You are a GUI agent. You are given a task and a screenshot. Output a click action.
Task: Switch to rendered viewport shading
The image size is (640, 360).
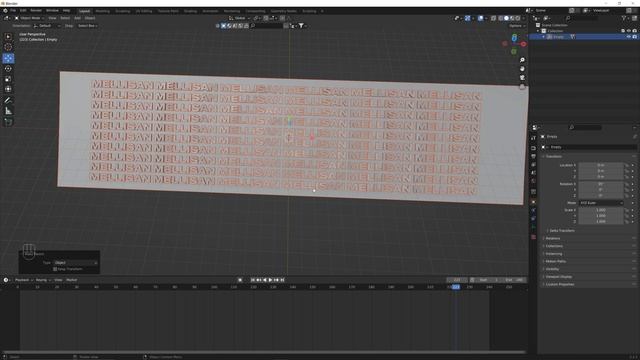pos(518,18)
